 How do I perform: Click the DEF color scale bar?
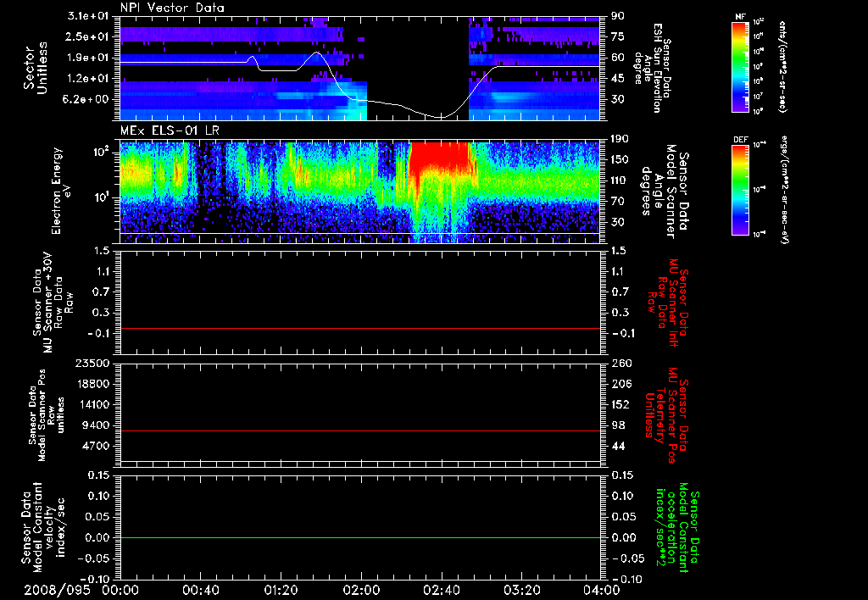[x=741, y=190]
